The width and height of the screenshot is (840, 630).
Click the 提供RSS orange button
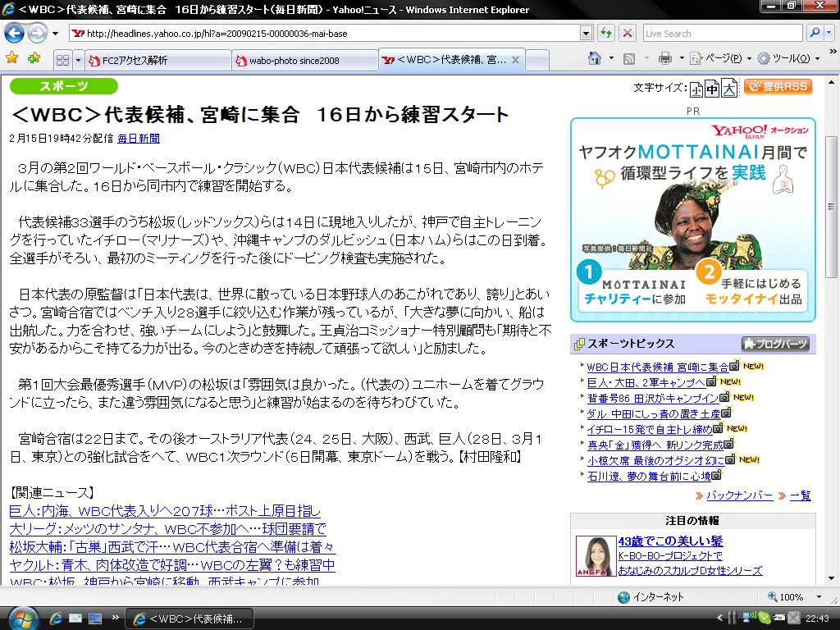[778, 86]
